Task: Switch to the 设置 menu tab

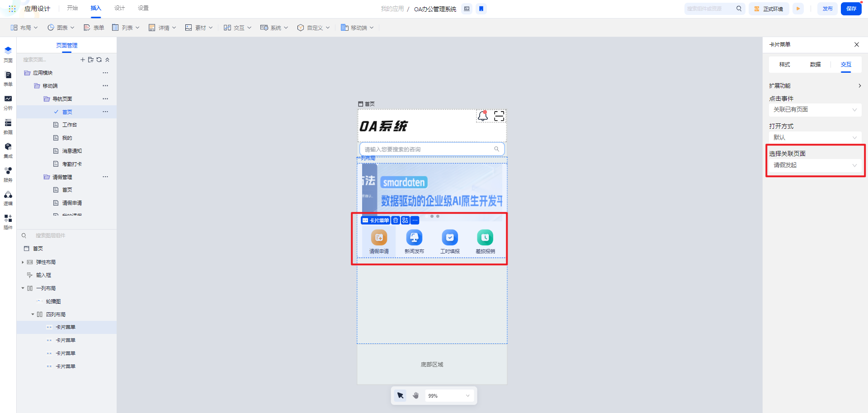Action: click(x=143, y=8)
